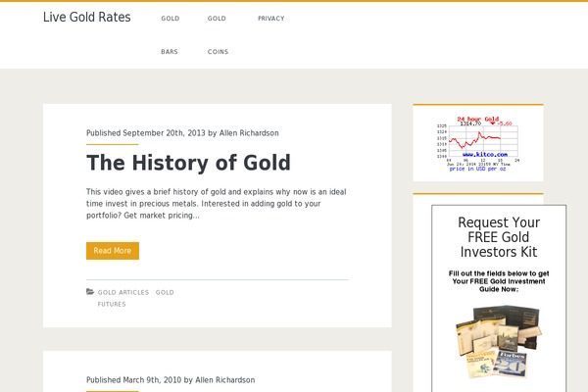
Task: Click the 24 hour gold Kitco chart
Action: pyautogui.click(x=478, y=144)
